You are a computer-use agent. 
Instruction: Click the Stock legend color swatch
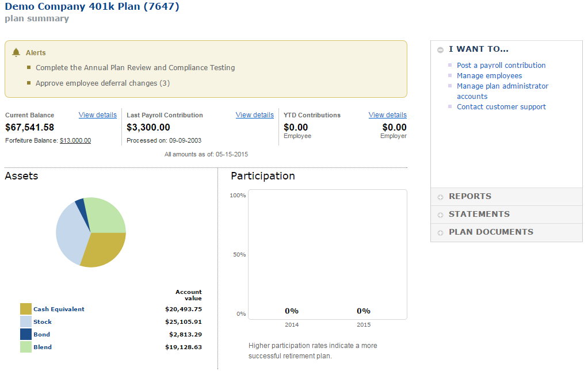pyautogui.click(x=26, y=322)
